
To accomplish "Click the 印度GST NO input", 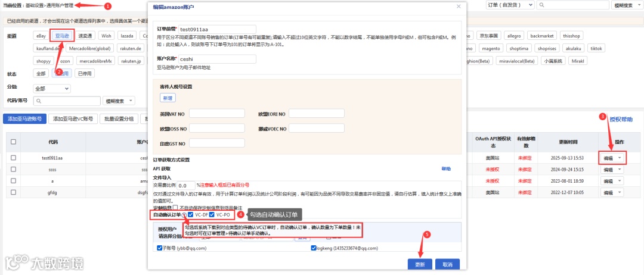I will [x=217, y=143].
